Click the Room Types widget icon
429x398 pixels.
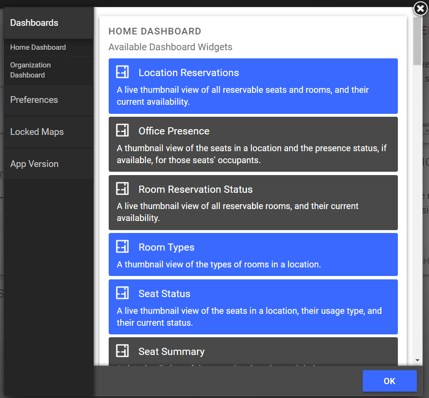122,247
